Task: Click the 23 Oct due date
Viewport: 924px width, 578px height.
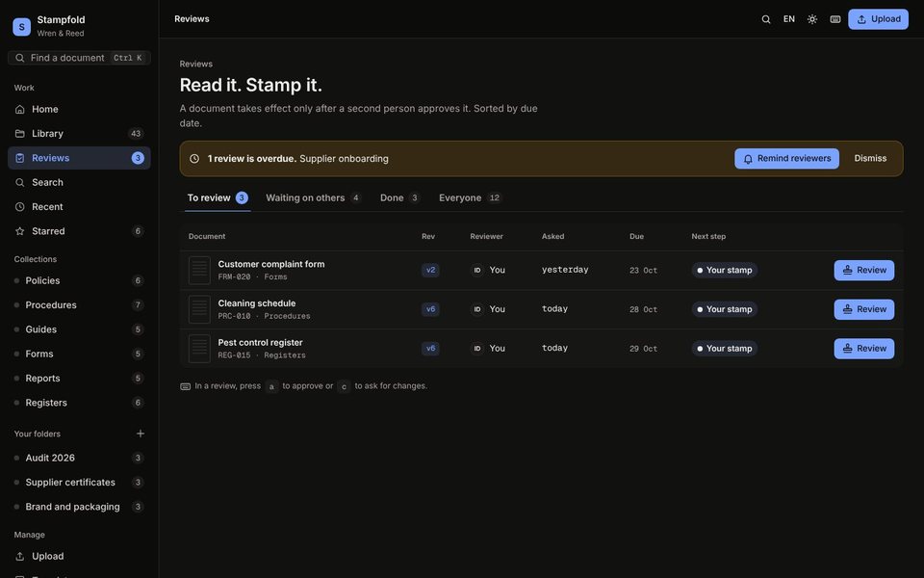Action: pyautogui.click(x=644, y=270)
